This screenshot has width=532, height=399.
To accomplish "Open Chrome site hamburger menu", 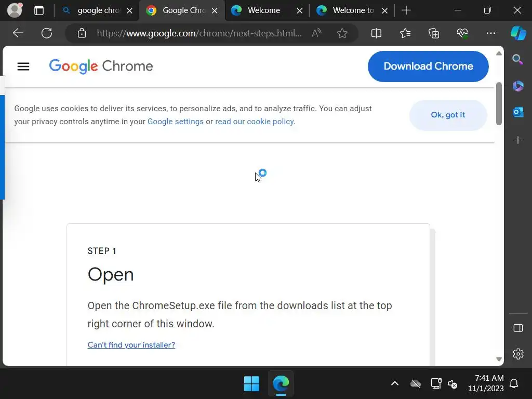I will pyautogui.click(x=23, y=66).
